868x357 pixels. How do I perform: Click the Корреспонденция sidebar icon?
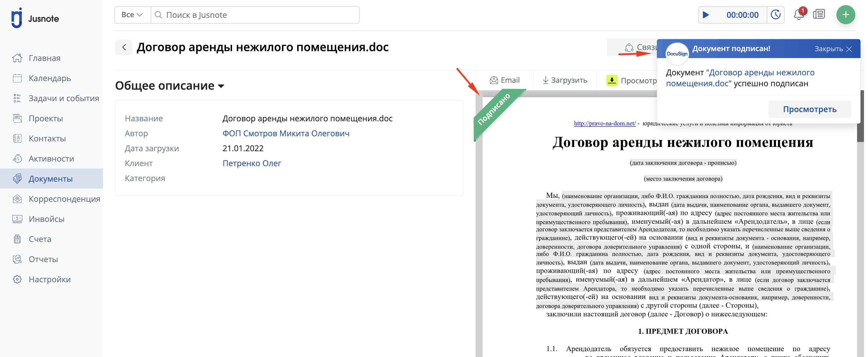tap(17, 199)
